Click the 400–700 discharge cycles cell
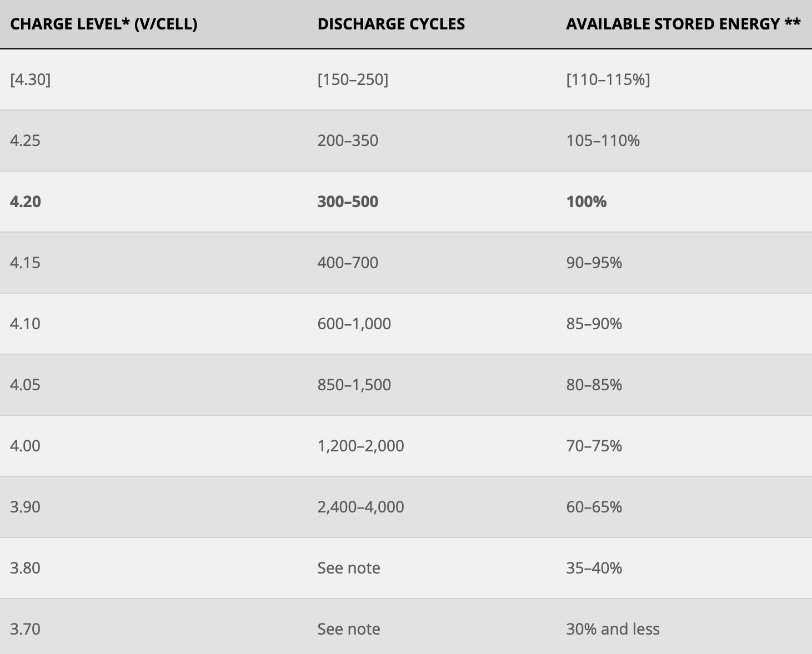 pyautogui.click(x=348, y=263)
